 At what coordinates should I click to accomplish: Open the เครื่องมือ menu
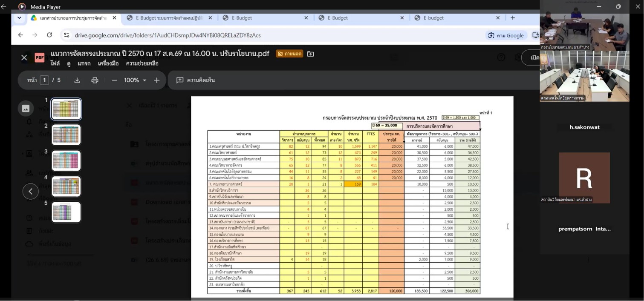pos(108,63)
